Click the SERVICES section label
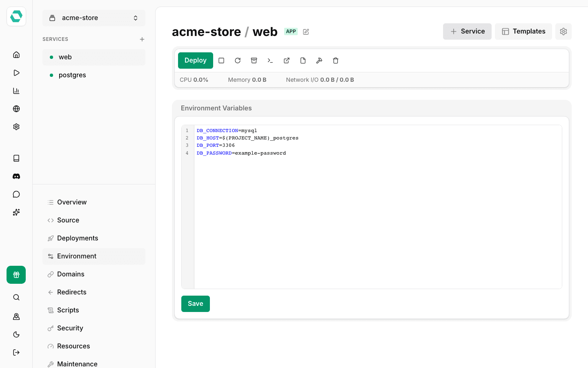This screenshot has width=588, height=368. (56, 39)
